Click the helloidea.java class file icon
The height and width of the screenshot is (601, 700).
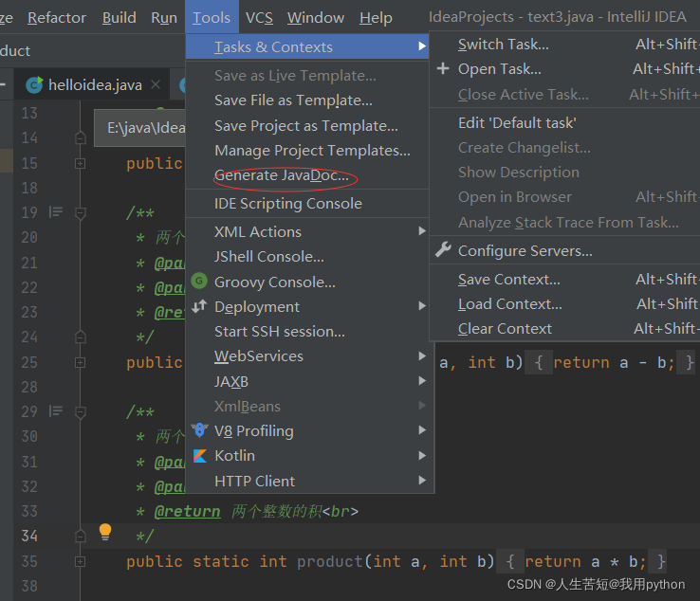pos(34,84)
